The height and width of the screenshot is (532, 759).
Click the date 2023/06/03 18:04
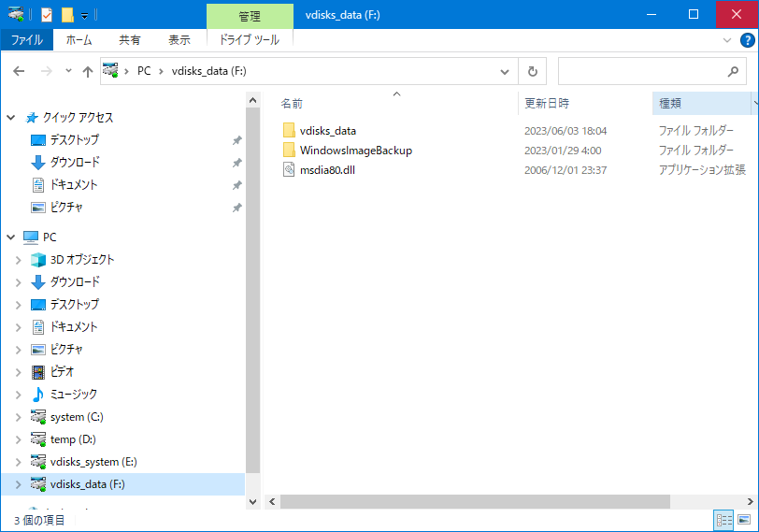point(566,131)
